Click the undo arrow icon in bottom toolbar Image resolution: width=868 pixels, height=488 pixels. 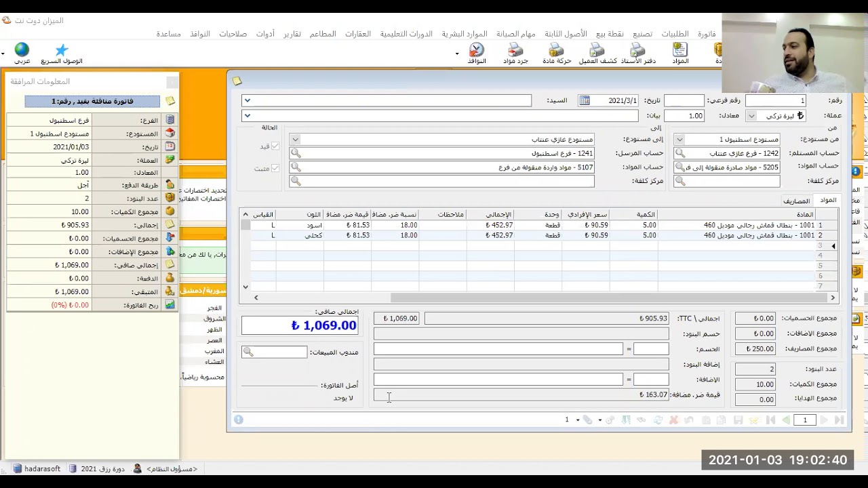click(x=689, y=420)
